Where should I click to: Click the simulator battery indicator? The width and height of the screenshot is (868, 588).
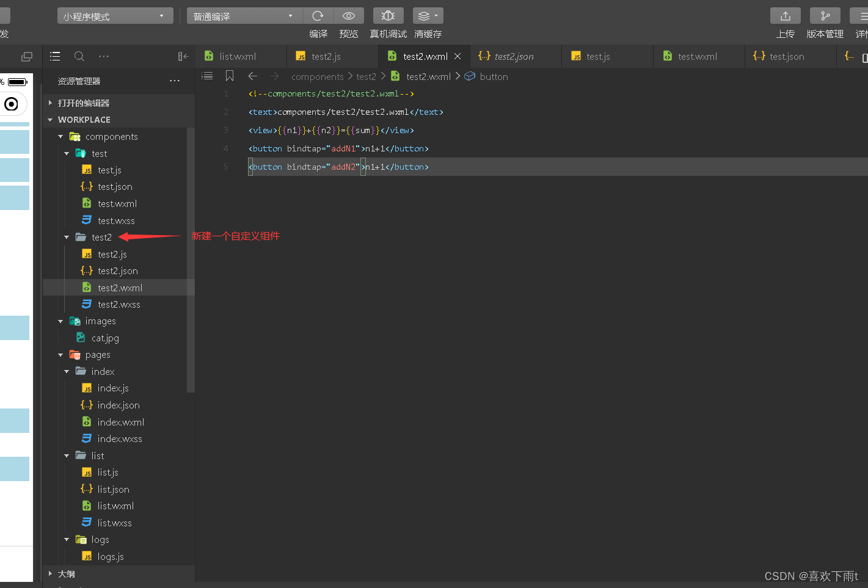[17, 82]
